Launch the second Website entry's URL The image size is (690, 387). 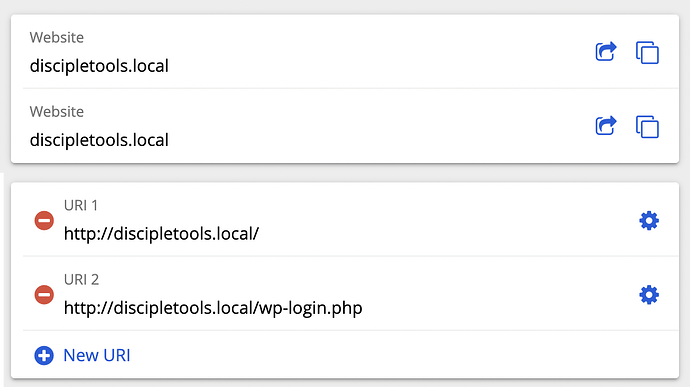tap(606, 126)
